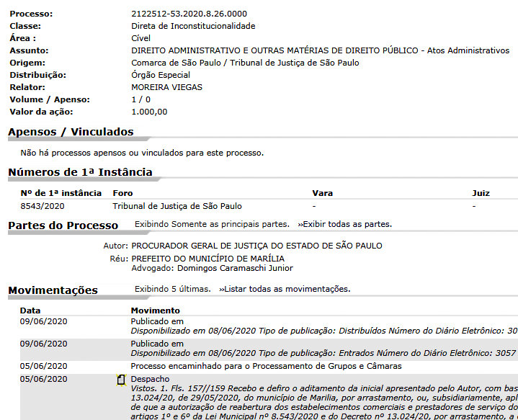
Task: Select defendant 'PREFEITO DO MUNICÍPIO DE MARÍLIA'
Action: [x=207, y=258]
